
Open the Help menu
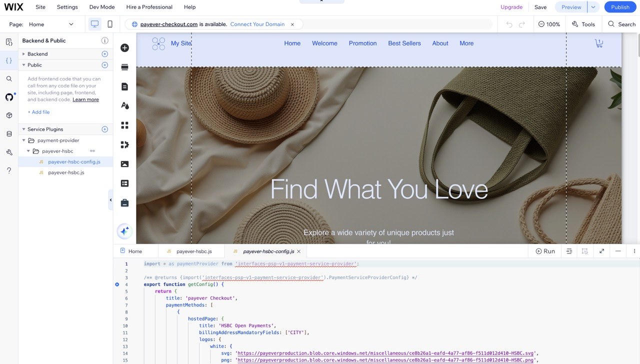pos(190,7)
